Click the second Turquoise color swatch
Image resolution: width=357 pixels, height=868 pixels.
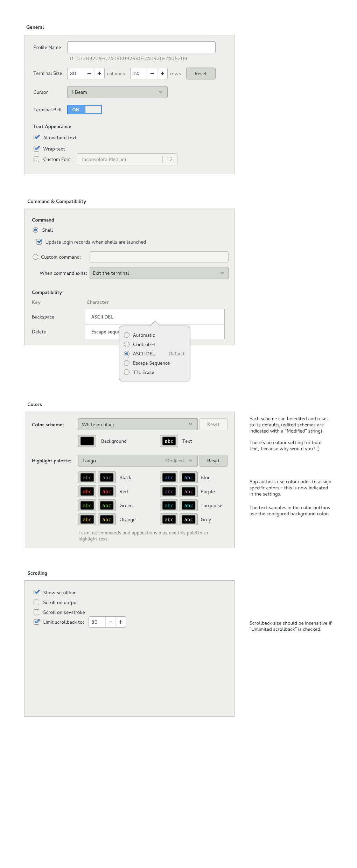(189, 505)
